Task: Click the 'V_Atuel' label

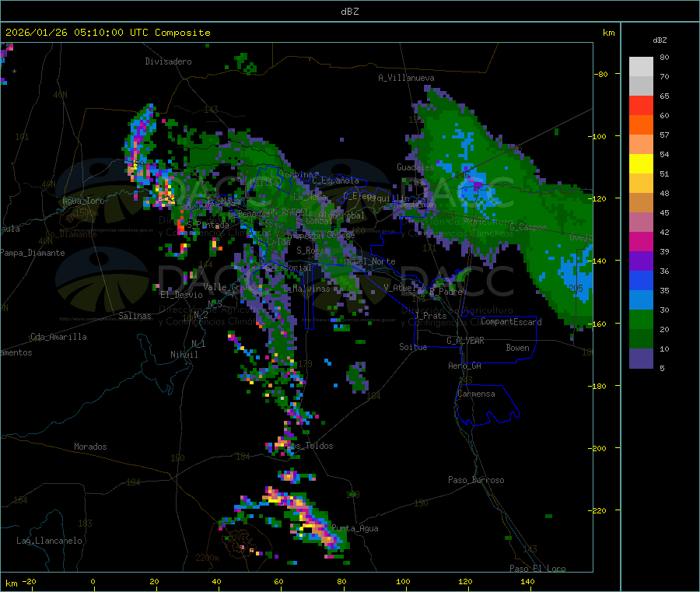Action: [x=400, y=288]
